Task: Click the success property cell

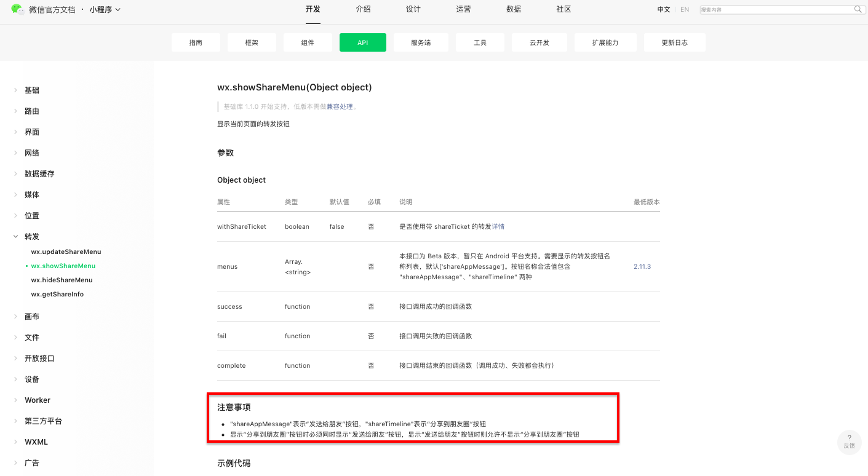Action: pos(229,306)
